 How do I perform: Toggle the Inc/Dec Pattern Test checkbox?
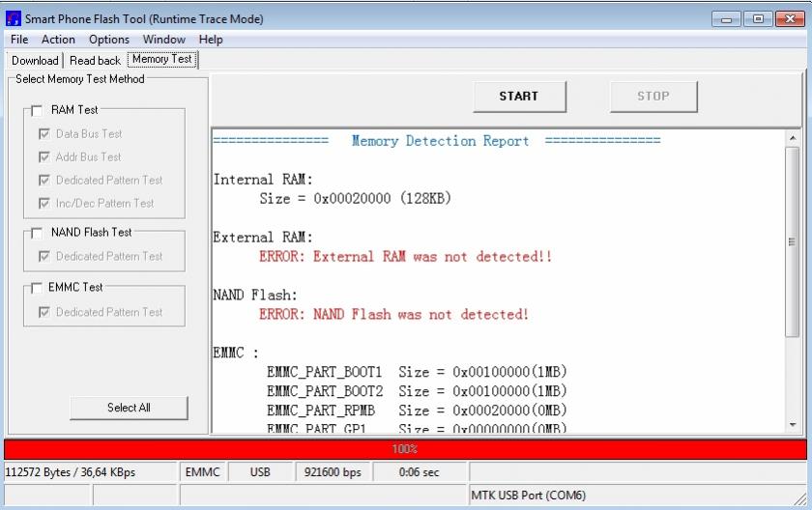click(x=44, y=203)
